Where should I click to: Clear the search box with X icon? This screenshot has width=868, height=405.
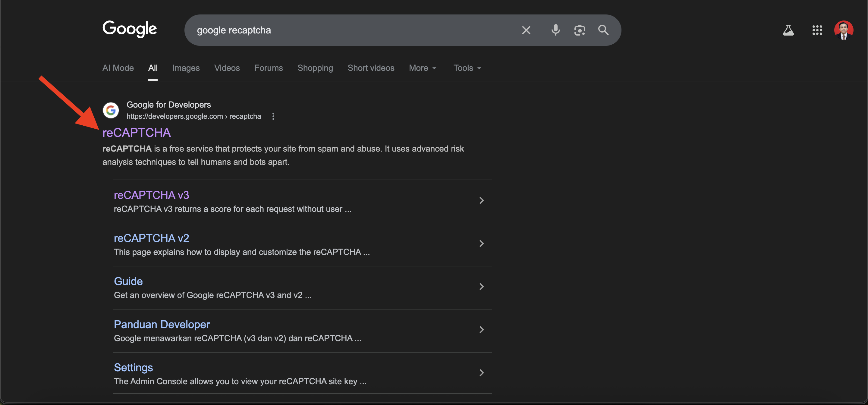coord(526,30)
